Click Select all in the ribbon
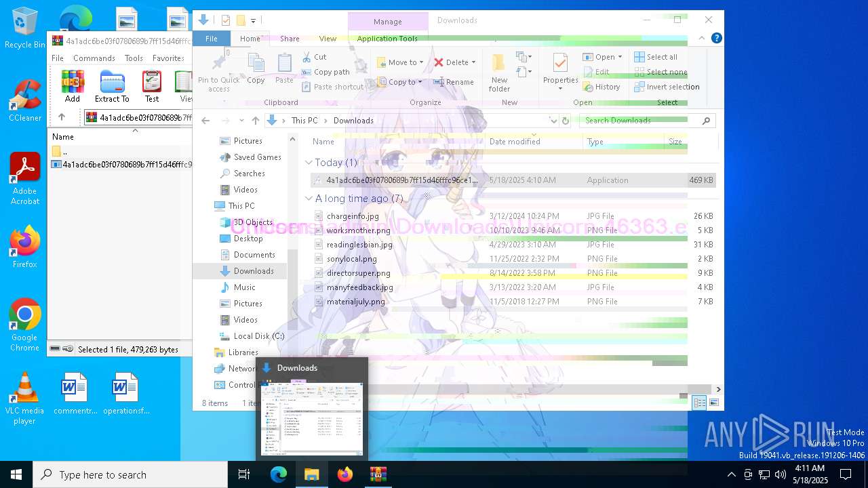 point(656,57)
